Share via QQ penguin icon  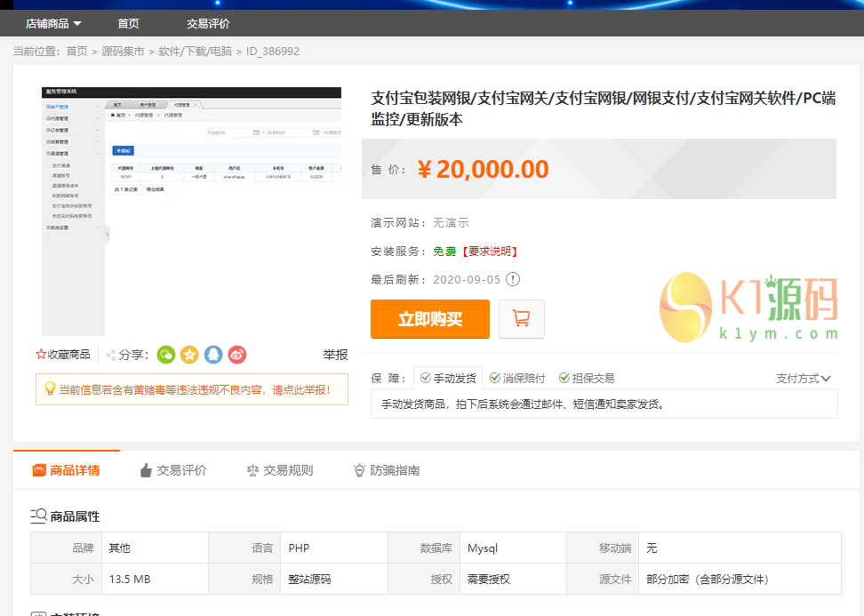213,355
